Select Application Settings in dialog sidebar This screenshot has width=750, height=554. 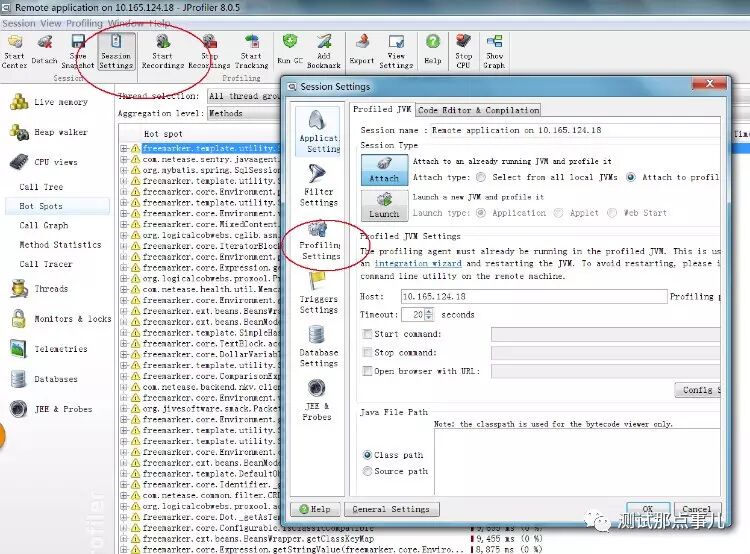318,132
